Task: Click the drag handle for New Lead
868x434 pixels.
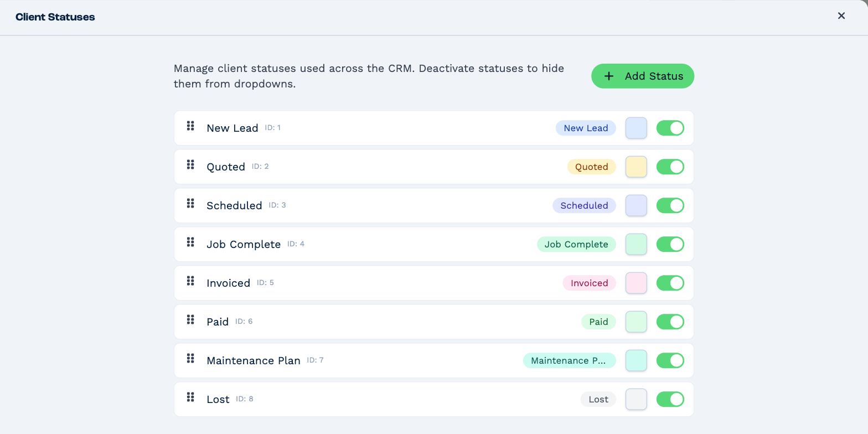Action: point(190,126)
